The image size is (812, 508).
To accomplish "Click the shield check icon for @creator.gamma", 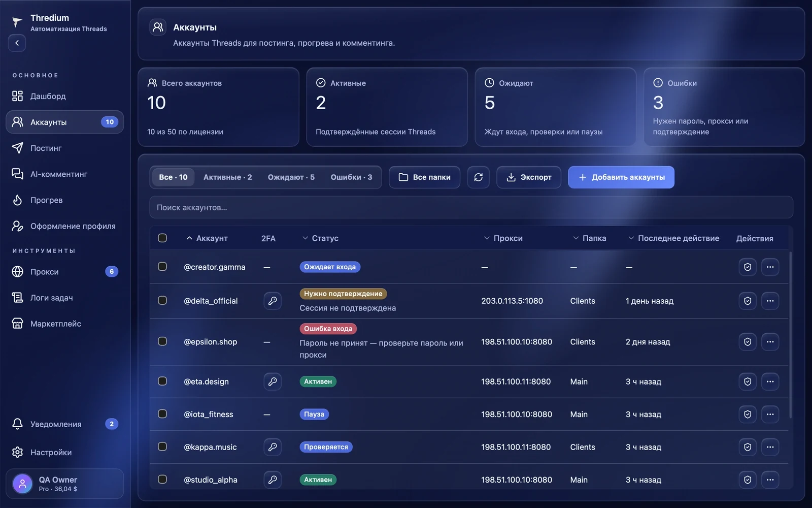I will (x=748, y=267).
